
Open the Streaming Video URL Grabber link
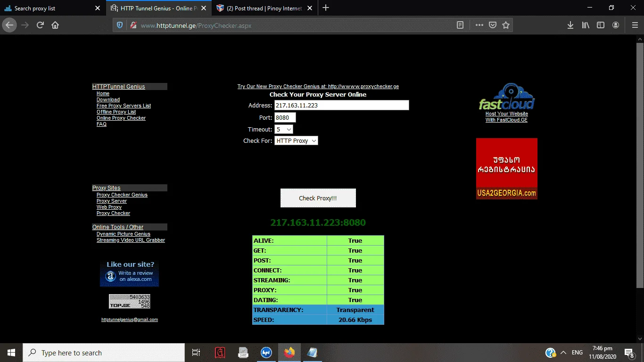(131, 240)
